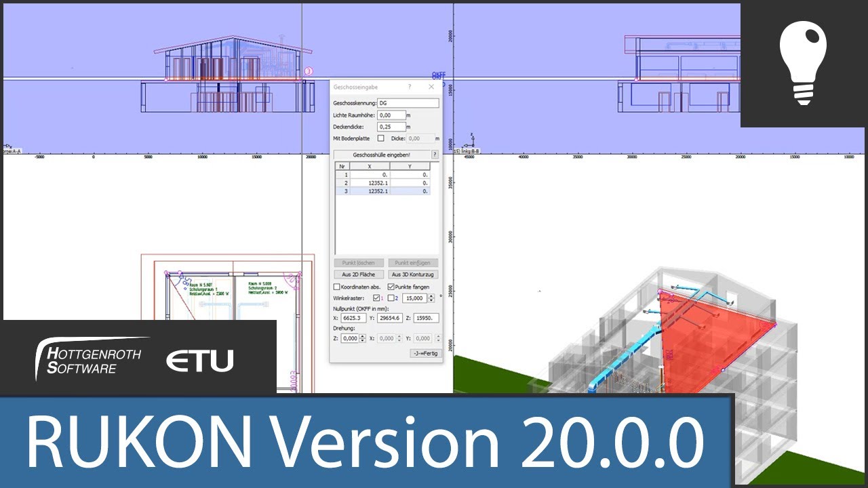Toggle Winkelraster checkbox 1
Viewport: 868px width, 488px height.
pos(376,298)
